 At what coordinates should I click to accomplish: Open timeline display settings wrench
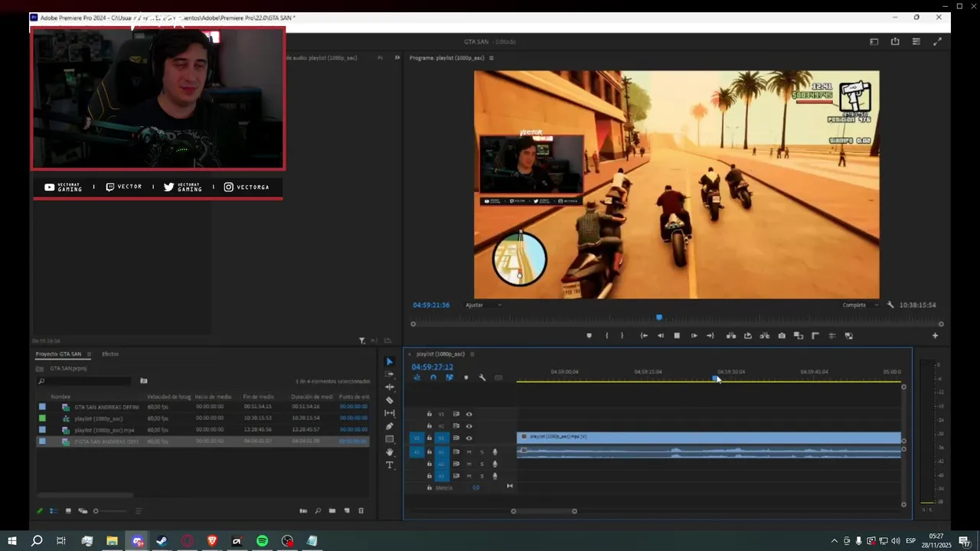pos(482,377)
